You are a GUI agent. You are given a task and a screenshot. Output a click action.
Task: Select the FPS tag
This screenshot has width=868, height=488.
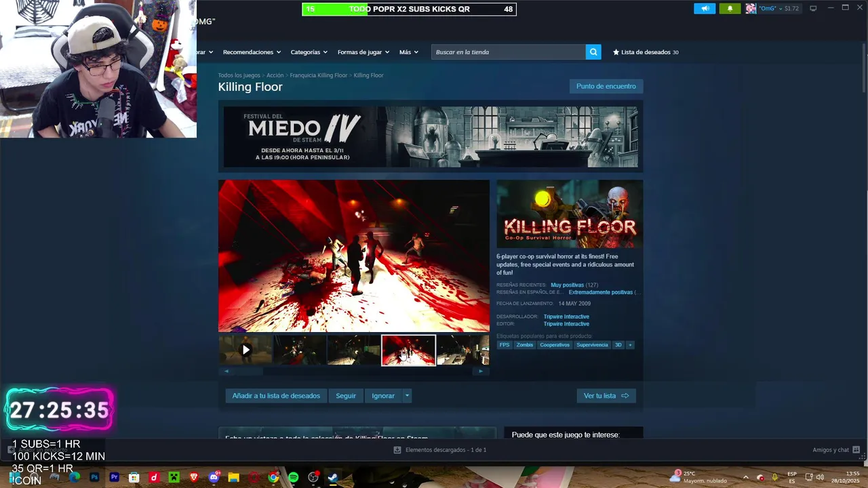(505, 345)
